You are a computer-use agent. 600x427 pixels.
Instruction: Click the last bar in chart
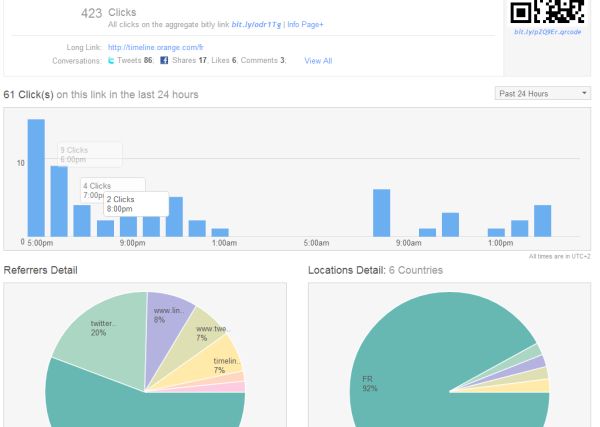(x=543, y=221)
